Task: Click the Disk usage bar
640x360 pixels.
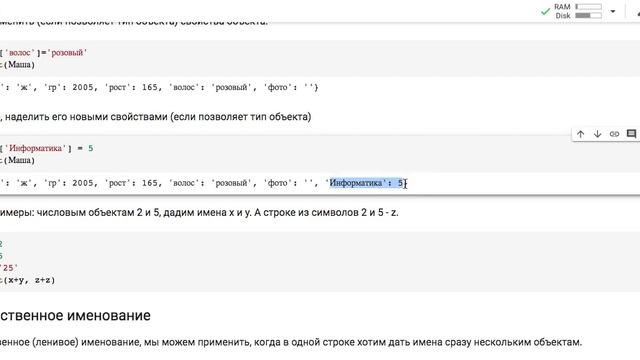Action: 588,16
